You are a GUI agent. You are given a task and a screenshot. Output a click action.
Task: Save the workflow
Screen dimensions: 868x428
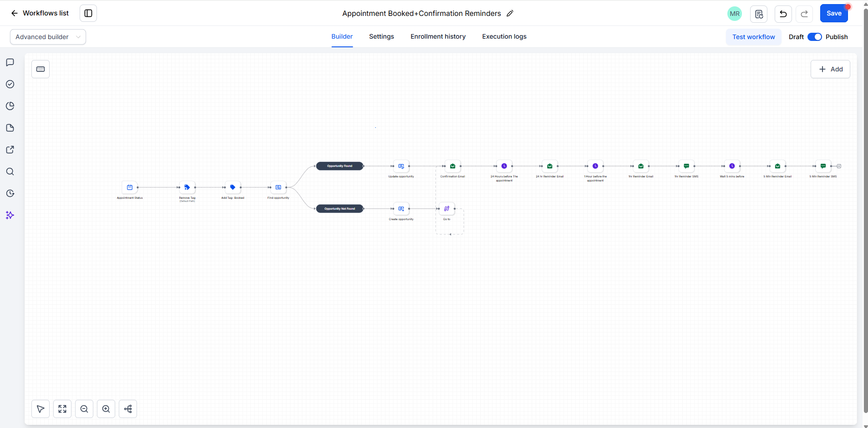[x=834, y=13]
